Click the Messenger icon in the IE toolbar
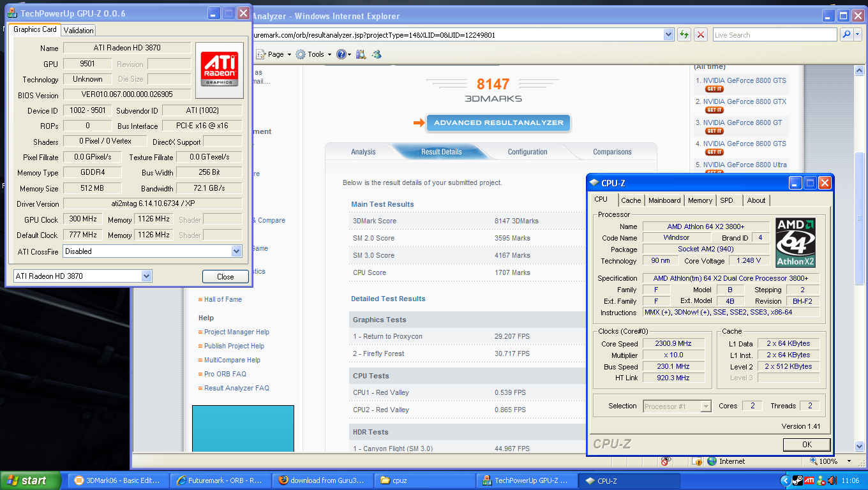The height and width of the screenshot is (490, 868). point(377,54)
